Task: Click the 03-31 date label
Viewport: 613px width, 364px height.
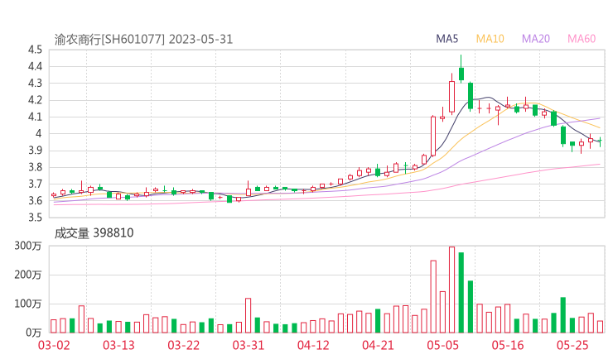Action: [249, 346]
